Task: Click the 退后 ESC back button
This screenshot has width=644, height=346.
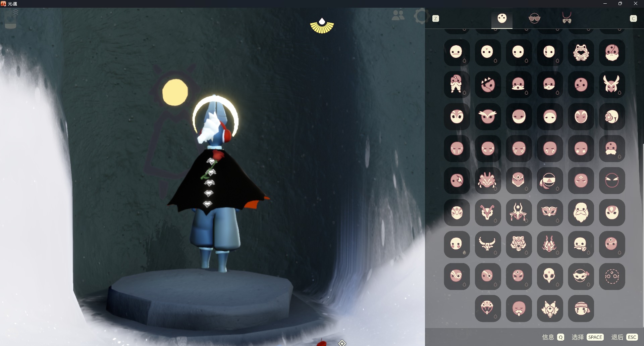Action: pyautogui.click(x=624, y=337)
